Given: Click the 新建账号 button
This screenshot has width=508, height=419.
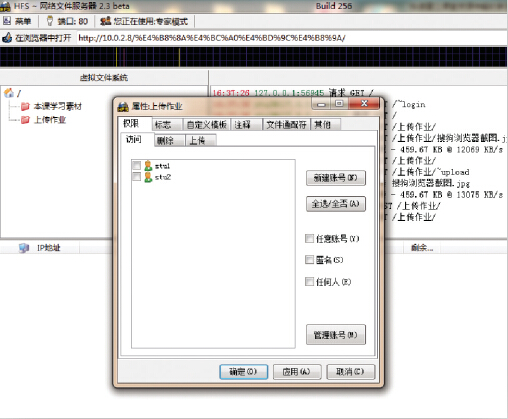Looking at the screenshot, I should pyautogui.click(x=336, y=178).
